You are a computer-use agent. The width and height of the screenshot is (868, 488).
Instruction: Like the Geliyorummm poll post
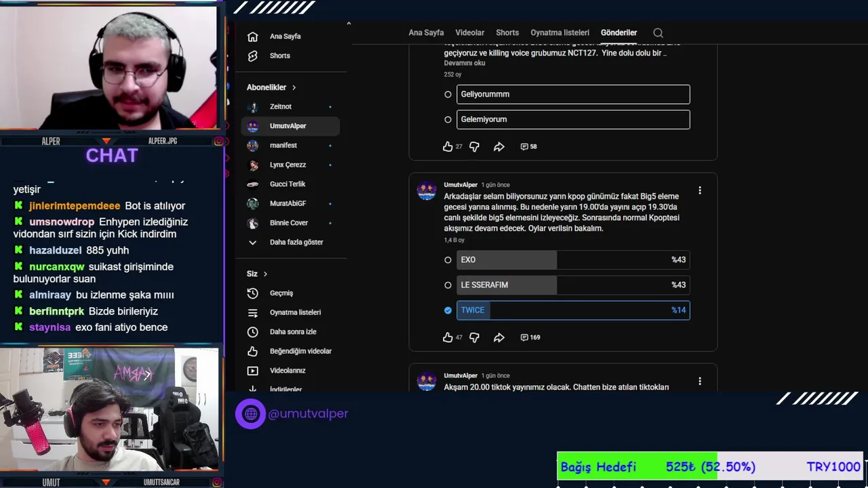click(448, 146)
